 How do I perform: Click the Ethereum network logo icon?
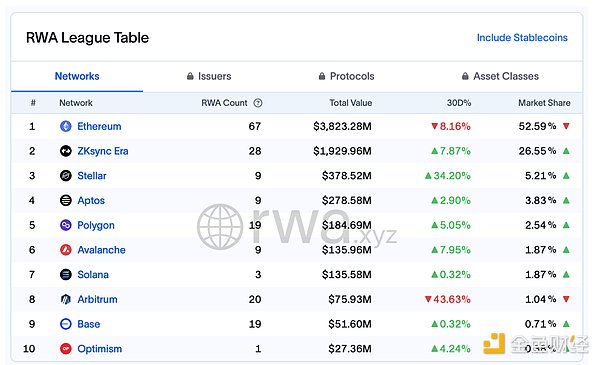pyautogui.click(x=66, y=126)
